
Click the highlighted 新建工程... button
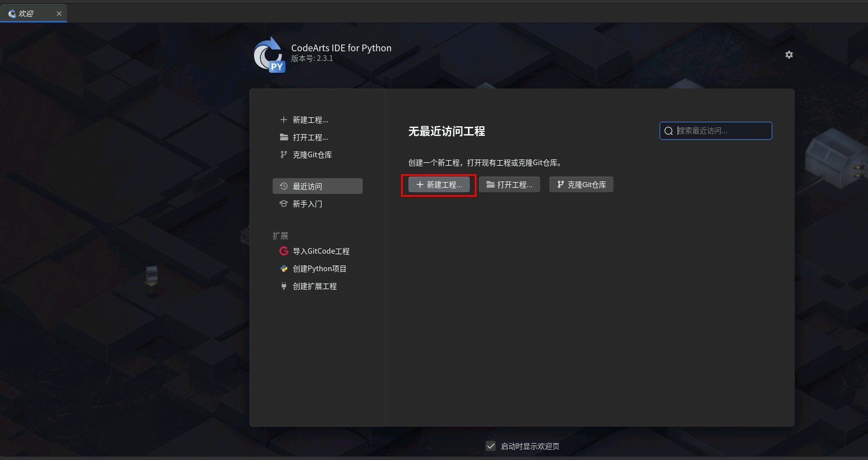point(439,184)
